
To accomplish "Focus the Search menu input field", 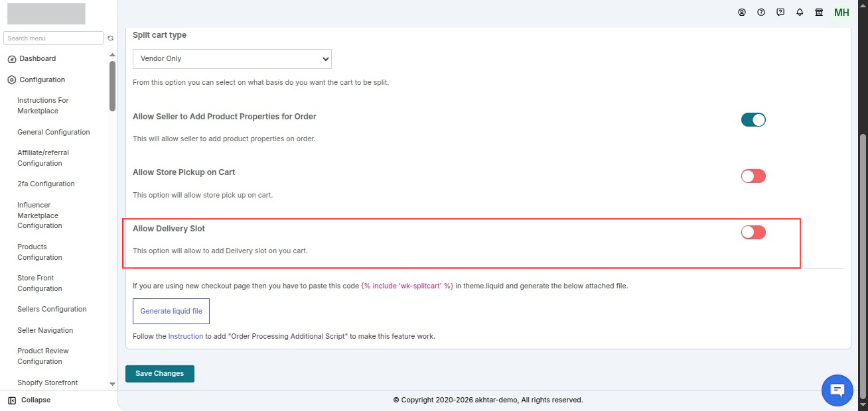I will [x=53, y=38].
